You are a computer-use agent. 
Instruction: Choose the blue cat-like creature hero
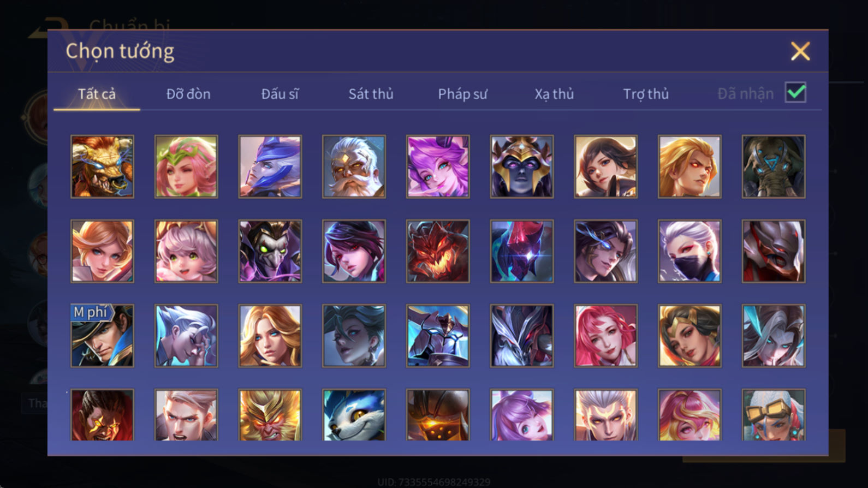354,415
